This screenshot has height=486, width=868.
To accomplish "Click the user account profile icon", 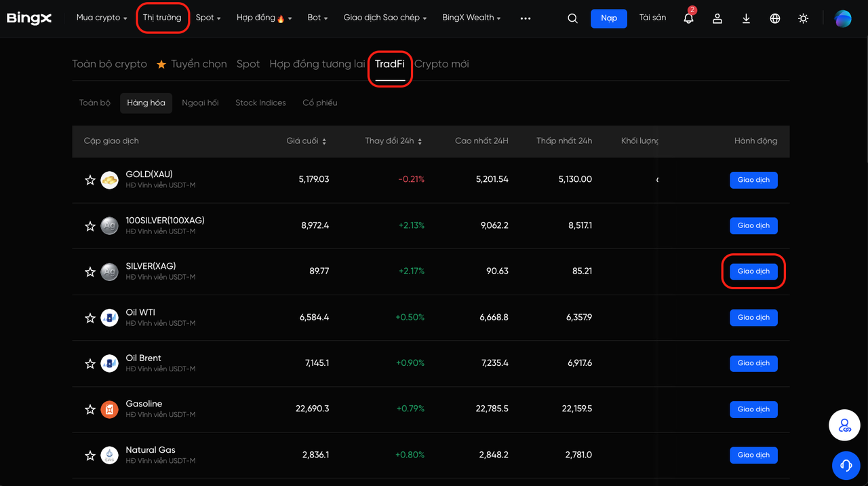I will tap(717, 18).
